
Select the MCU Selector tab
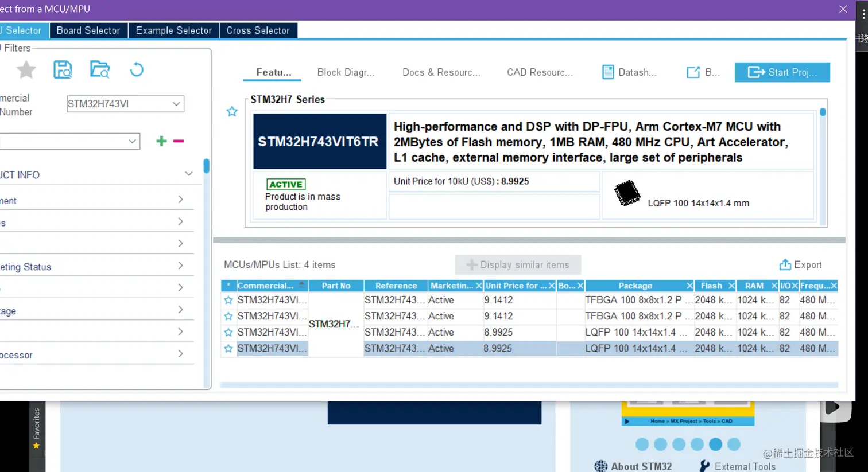click(x=24, y=30)
